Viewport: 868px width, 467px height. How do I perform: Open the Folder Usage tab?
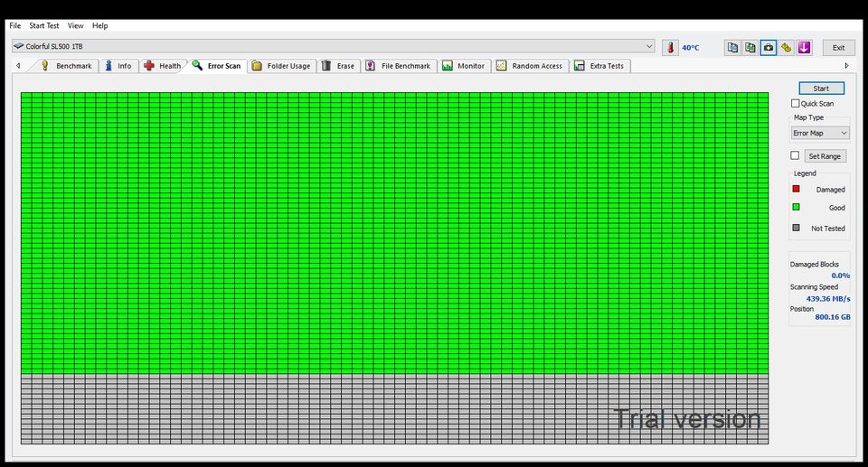click(282, 66)
